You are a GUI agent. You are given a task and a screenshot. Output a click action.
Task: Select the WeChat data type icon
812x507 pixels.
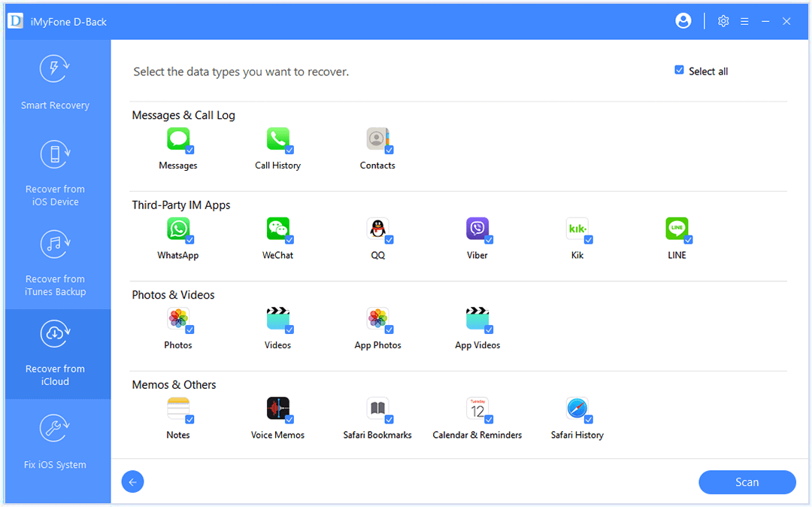coord(277,229)
